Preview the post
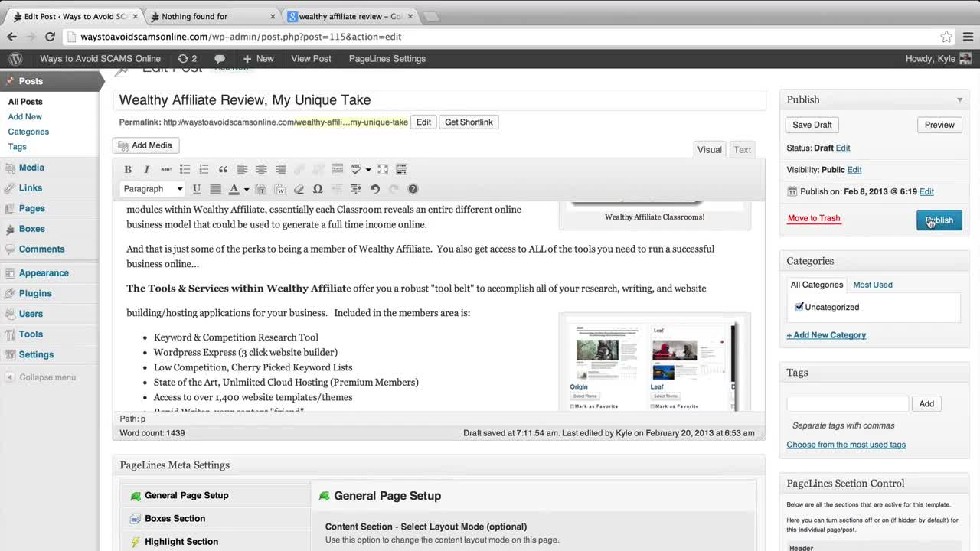The height and width of the screenshot is (551, 980). pyautogui.click(x=939, y=125)
